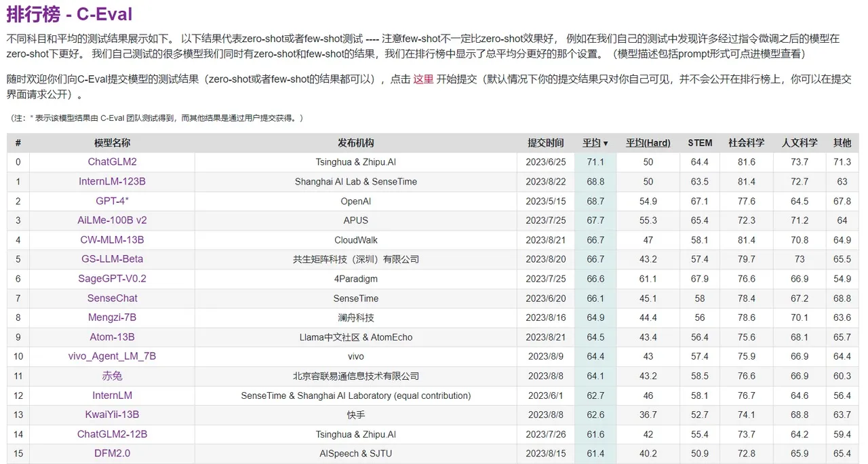Select the Shanghai AI Lab & SenseTime cell

tap(356, 181)
